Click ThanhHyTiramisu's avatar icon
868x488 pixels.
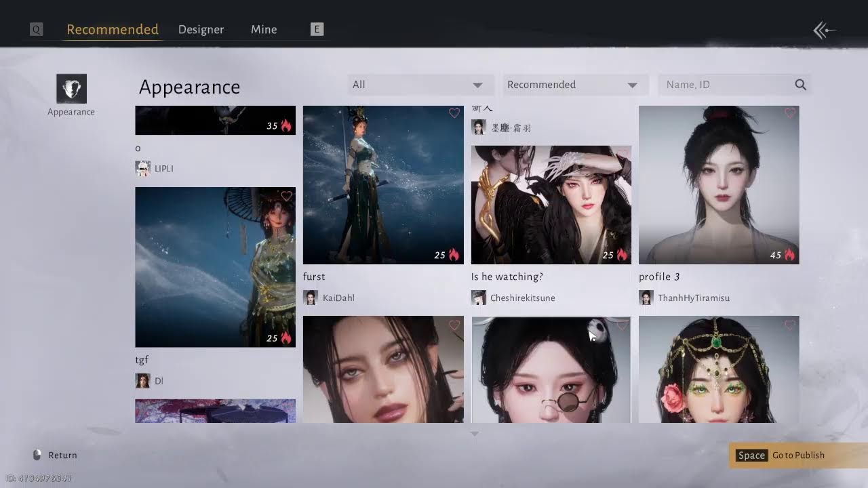(646, 298)
